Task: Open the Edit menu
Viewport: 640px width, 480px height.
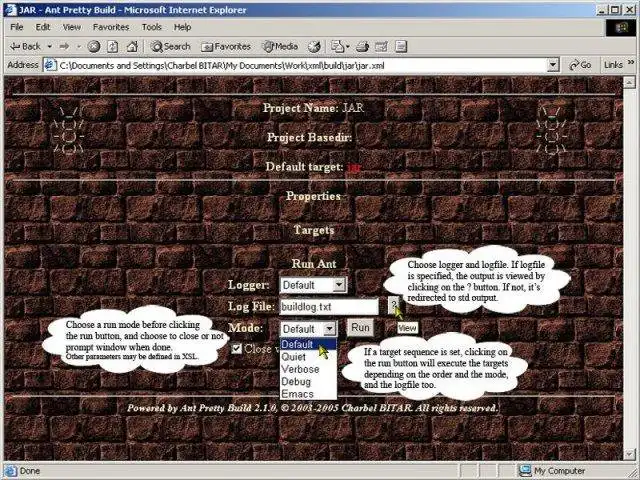Action: 43,27
